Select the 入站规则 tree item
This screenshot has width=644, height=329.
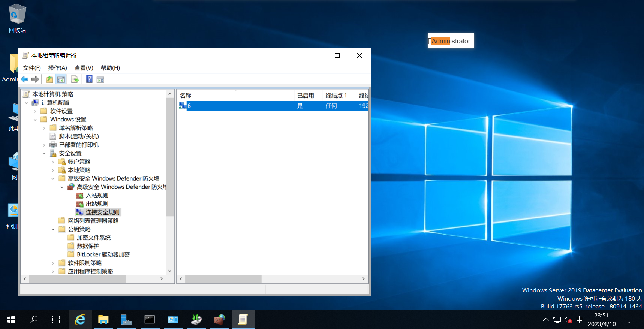pos(97,196)
